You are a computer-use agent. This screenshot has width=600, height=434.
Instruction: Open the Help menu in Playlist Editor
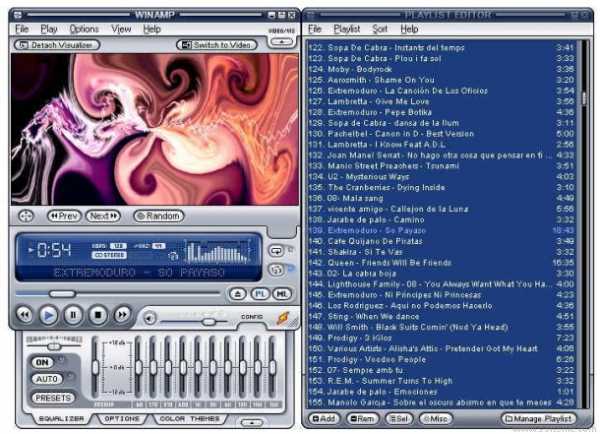tap(409, 29)
